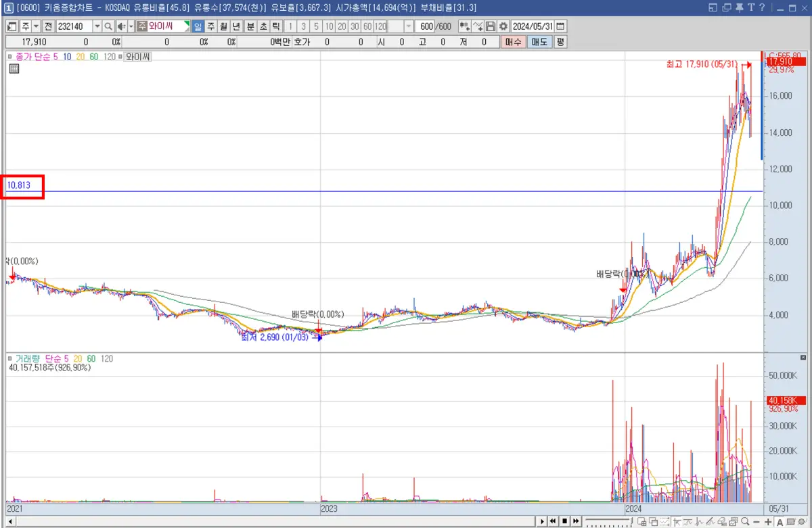812x528 pixels.
Task: Click the data grid icon below chart legend
Action: [x=14, y=69]
